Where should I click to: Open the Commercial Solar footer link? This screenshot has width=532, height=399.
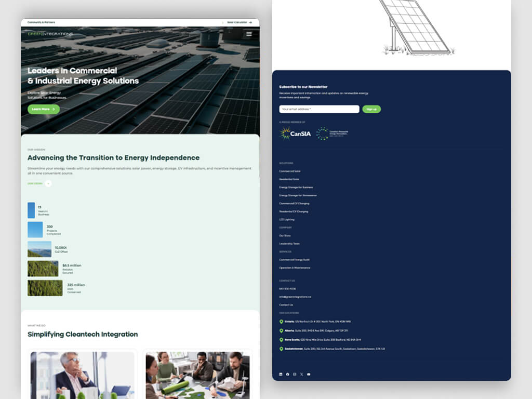click(x=290, y=171)
